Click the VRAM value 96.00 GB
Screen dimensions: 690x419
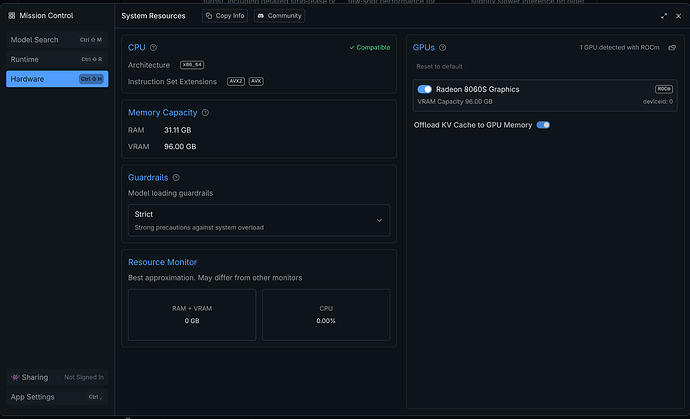180,147
